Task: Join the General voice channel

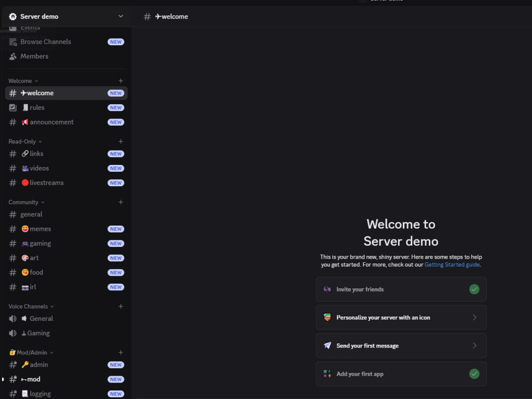Action: (x=66, y=319)
